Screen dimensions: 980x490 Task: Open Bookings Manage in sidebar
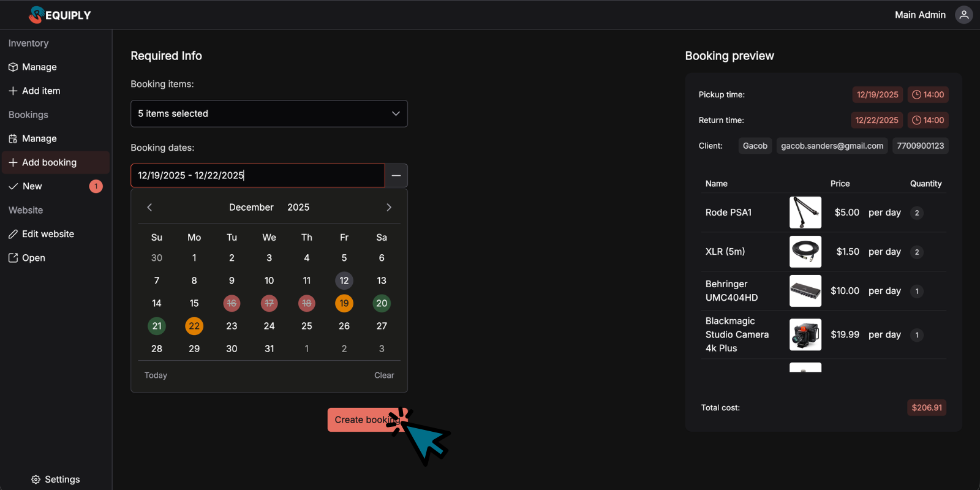click(56, 138)
